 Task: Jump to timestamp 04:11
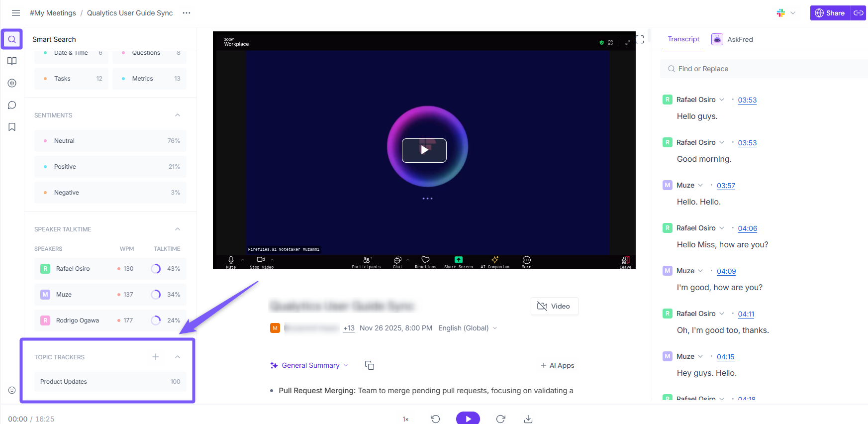tap(746, 314)
